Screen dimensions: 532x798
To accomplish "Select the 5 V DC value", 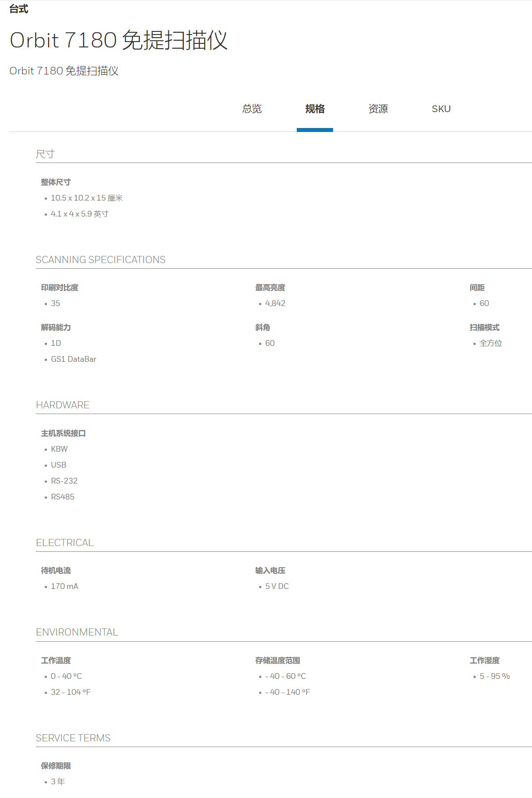I will 277,586.
